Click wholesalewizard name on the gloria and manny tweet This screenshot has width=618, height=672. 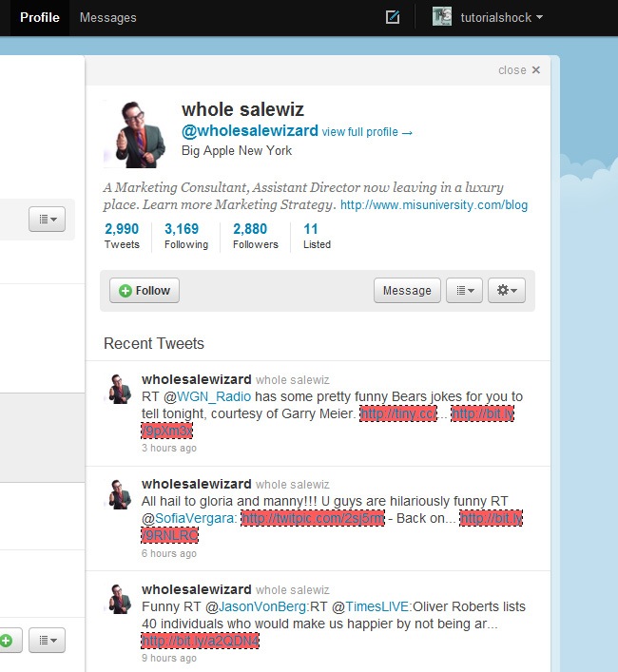pos(197,484)
